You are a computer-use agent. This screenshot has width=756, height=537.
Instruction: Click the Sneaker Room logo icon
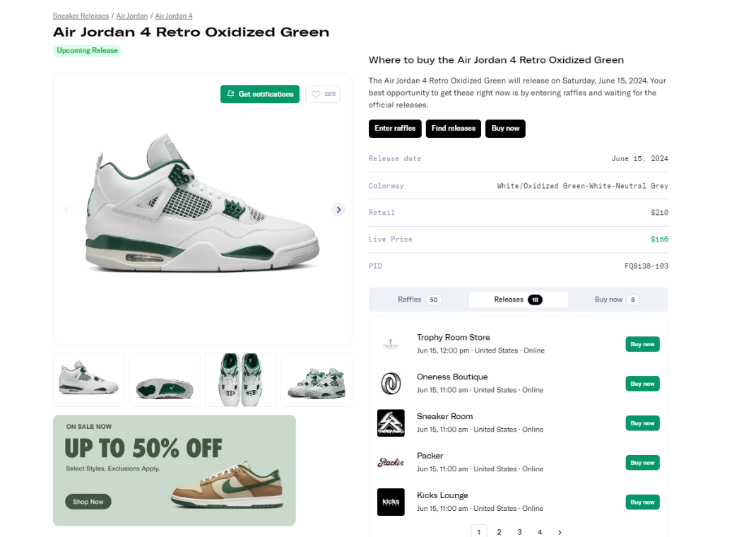coord(391,423)
